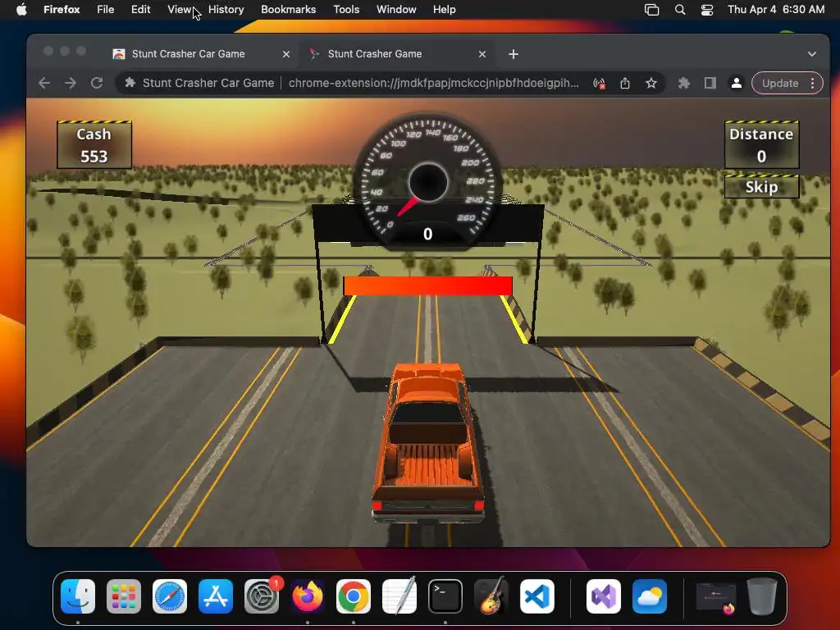Launch GarageBand from the dock
Screen dimensions: 840x630
pos(491,596)
